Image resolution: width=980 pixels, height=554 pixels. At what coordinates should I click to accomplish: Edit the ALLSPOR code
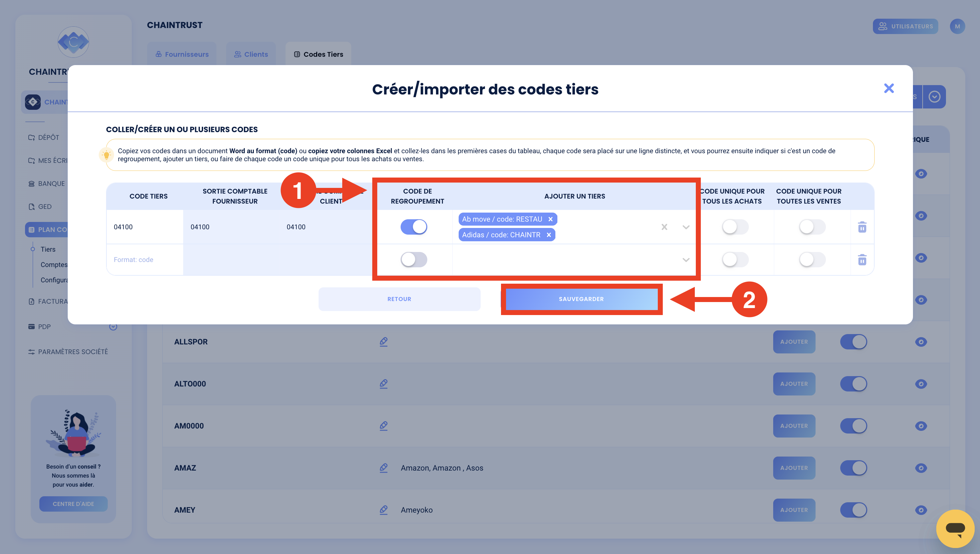pyautogui.click(x=384, y=341)
